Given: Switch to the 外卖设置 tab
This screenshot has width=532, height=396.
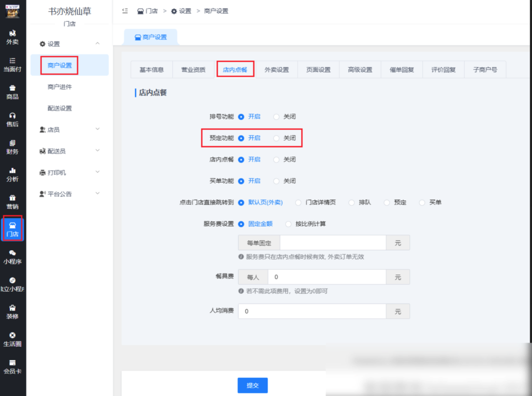Looking at the screenshot, I should (x=276, y=69).
